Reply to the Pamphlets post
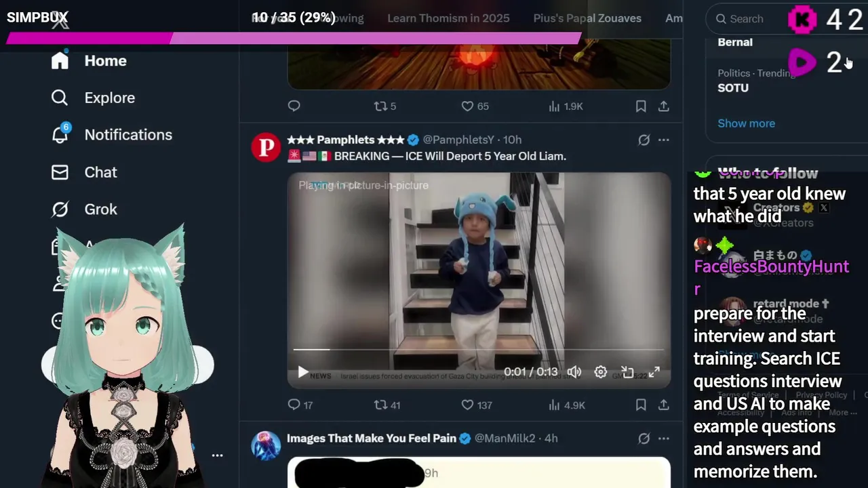 coord(294,405)
